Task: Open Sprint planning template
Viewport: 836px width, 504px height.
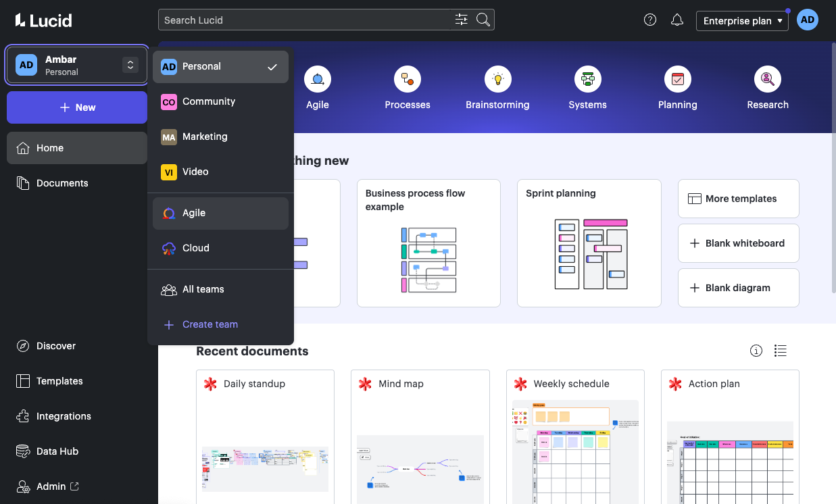Action: 589,243
